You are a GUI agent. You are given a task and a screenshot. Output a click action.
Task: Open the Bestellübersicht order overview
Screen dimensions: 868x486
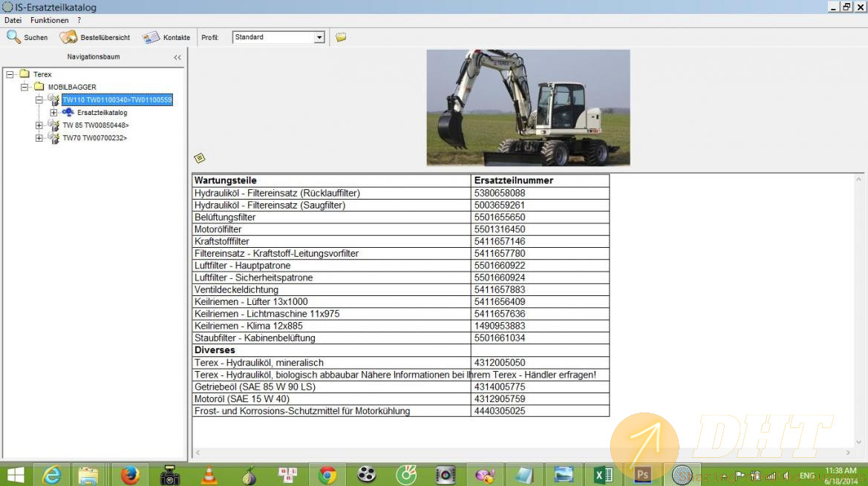click(x=94, y=37)
